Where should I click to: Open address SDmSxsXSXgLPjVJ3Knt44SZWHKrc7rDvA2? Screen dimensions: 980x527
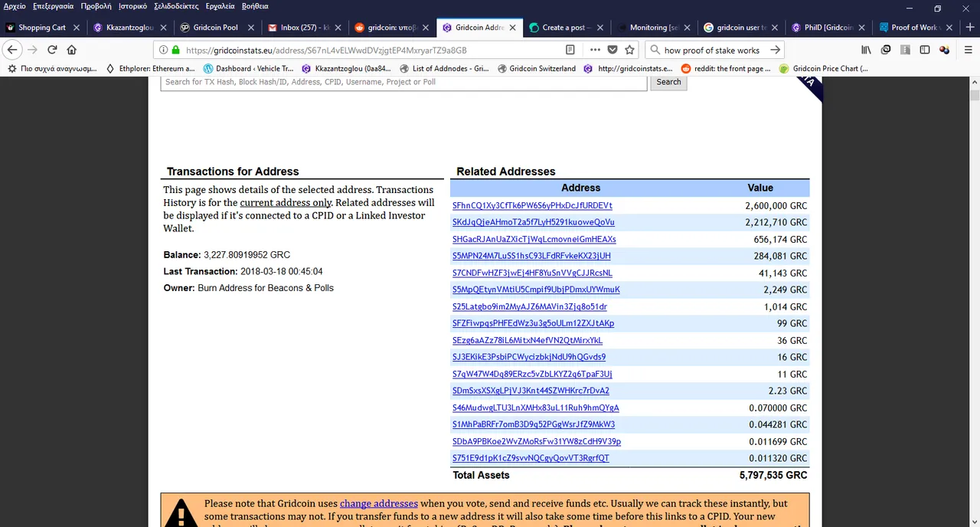coord(531,391)
